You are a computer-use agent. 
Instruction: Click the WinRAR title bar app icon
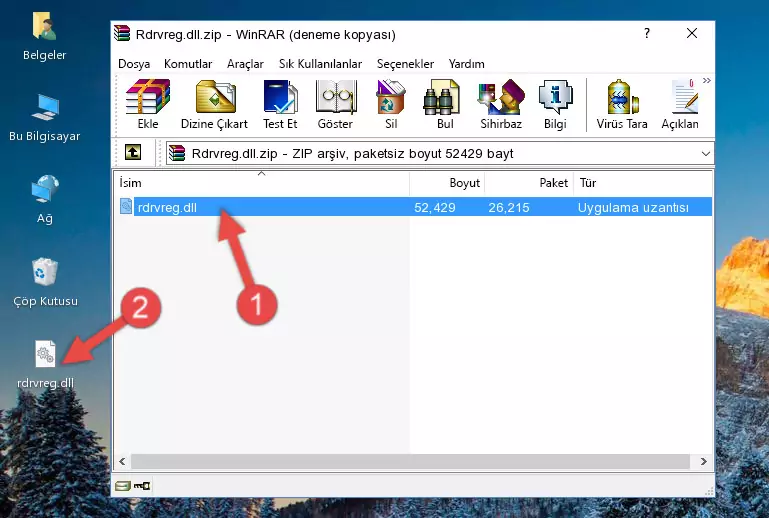pyautogui.click(x=122, y=33)
